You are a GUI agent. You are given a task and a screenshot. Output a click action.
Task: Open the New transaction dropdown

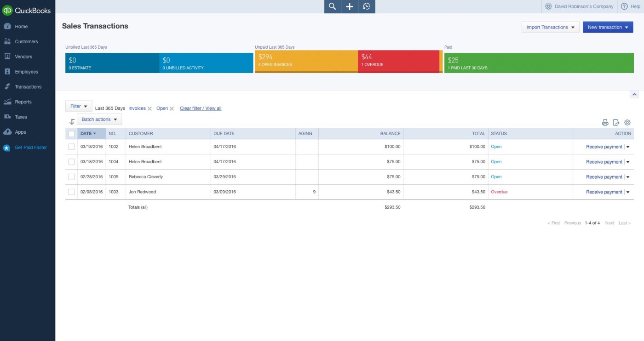(608, 27)
